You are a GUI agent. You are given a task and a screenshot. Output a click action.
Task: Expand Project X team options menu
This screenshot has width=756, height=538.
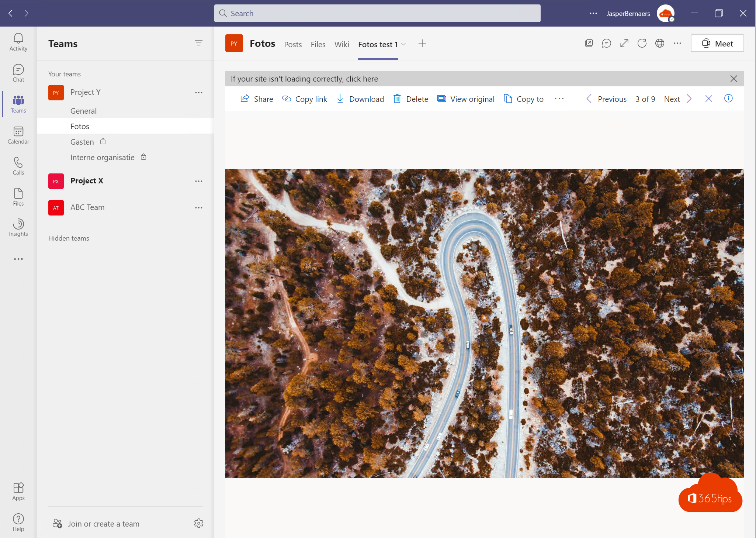198,180
